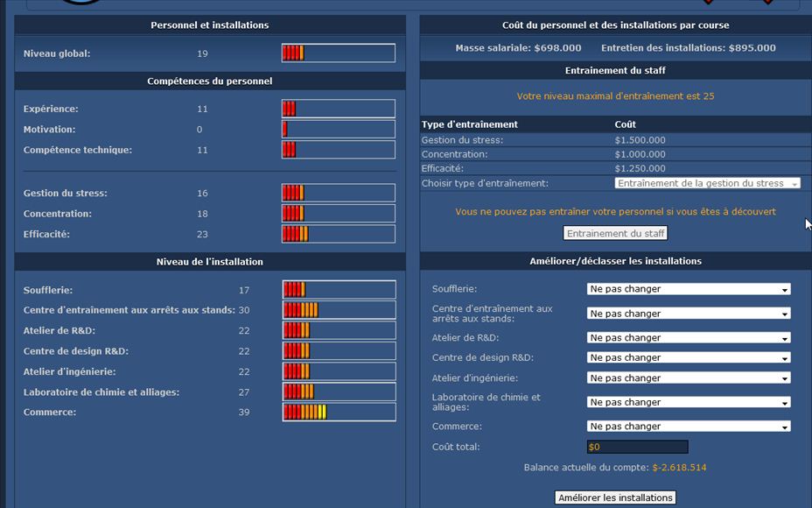This screenshot has height=508, width=812.
Task: Click the Coût total field
Action: 638,447
